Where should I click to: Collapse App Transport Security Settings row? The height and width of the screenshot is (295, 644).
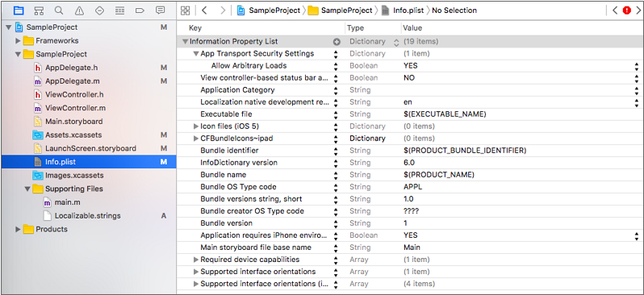click(x=195, y=54)
